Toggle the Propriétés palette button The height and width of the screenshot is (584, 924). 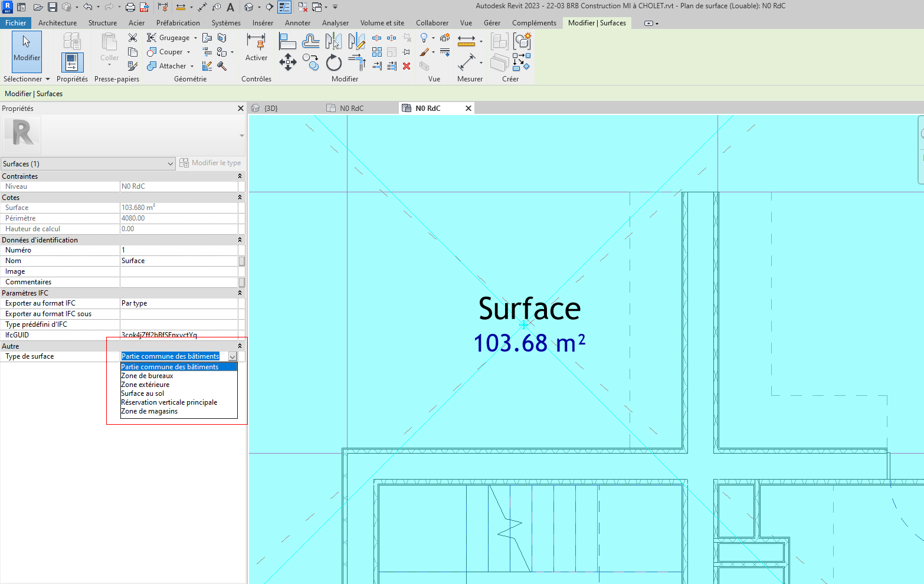[x=72, y=62]
